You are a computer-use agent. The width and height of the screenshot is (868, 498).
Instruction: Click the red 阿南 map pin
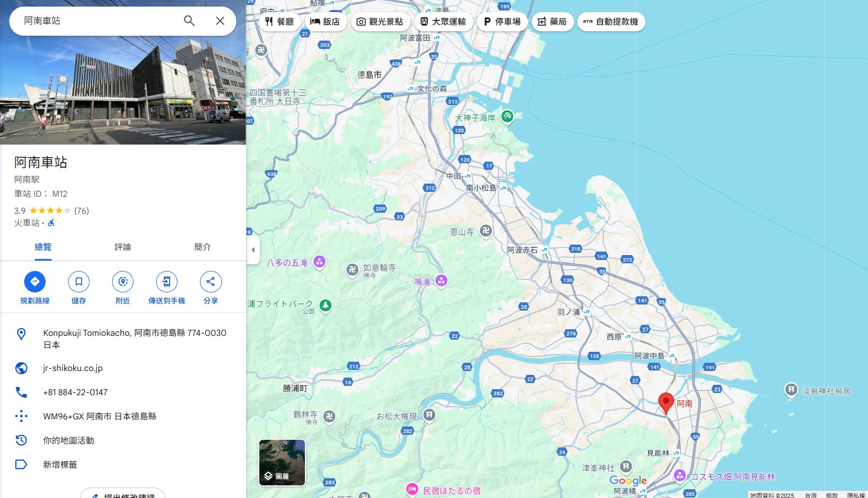pyautogui.click(x=666, y=402)
